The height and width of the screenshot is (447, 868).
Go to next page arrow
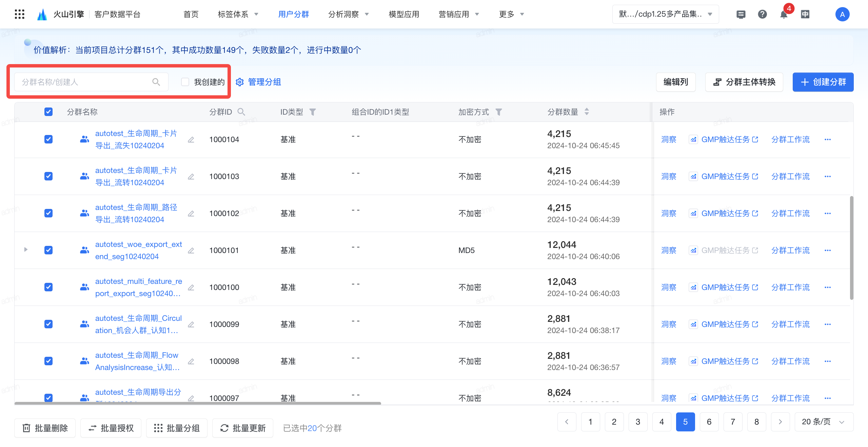click(x=780, y=422)
